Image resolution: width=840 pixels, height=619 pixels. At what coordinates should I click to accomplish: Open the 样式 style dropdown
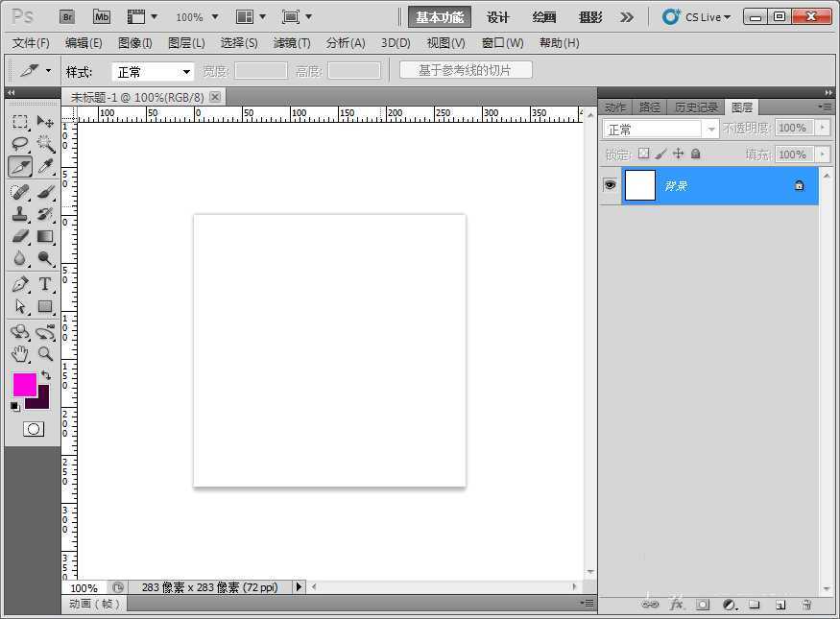pyautogui.click(x=154, y=72)
